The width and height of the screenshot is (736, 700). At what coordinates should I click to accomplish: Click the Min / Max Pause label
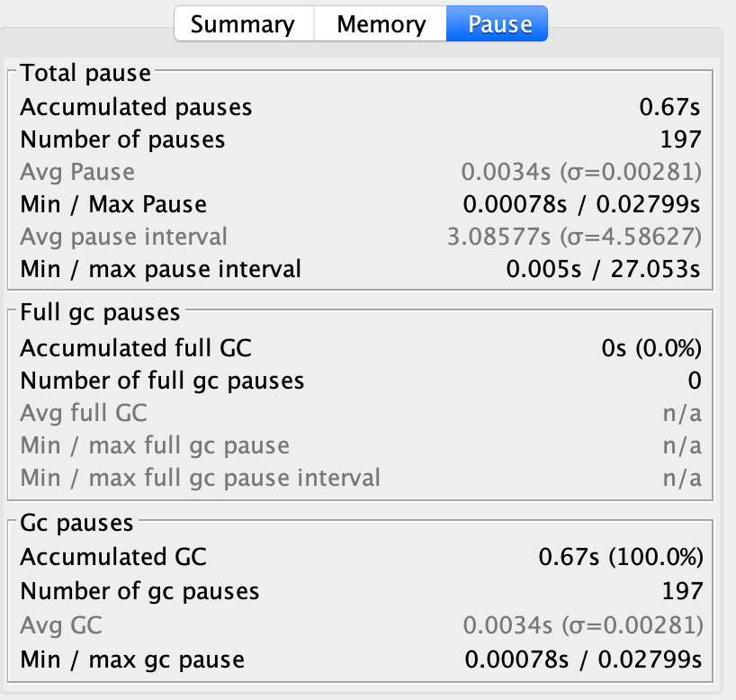(113, 204)
